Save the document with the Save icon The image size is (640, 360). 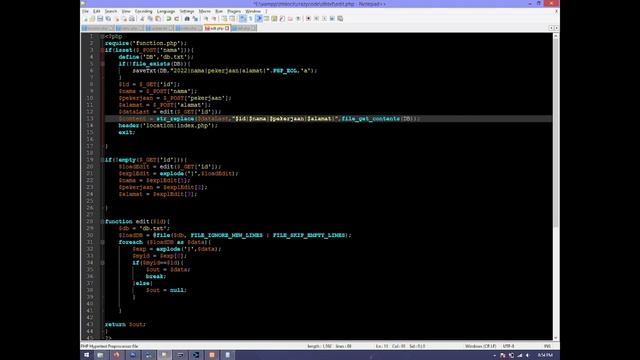click(x=100, y=19)
